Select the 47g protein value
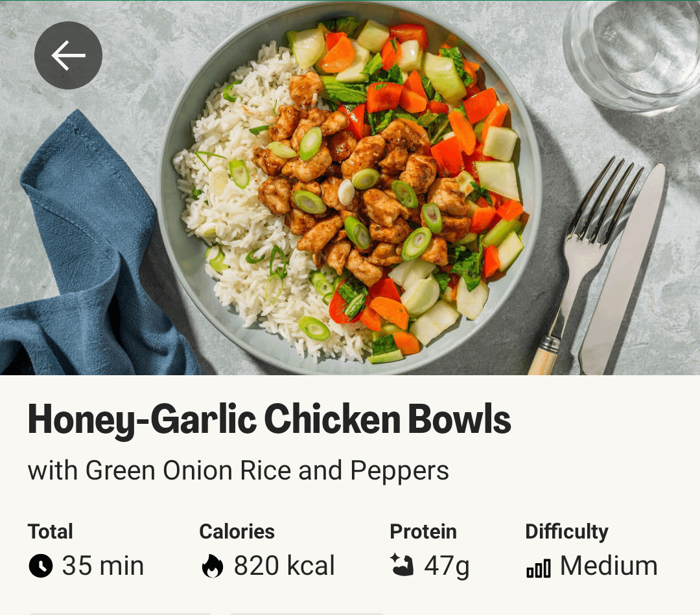The image size is (700, 615). tap(447, 567)
